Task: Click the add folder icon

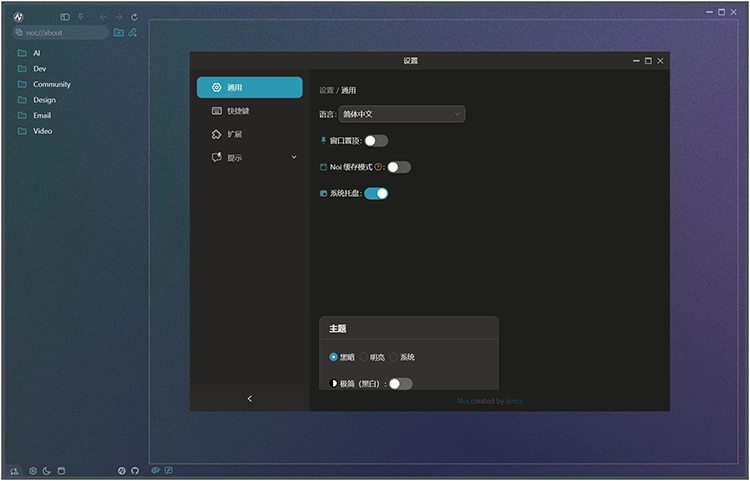Action: coord(119,32)
